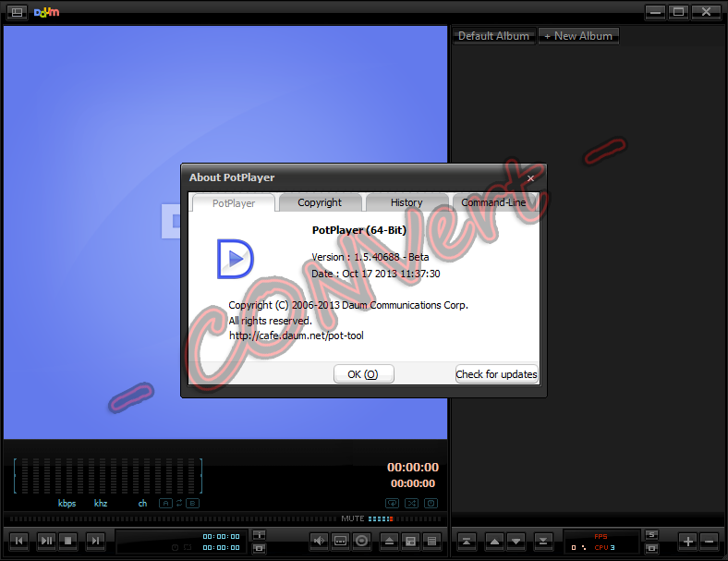Open the History tab
Viewport: 728px width, 561px height.
(x=406, y=202)
